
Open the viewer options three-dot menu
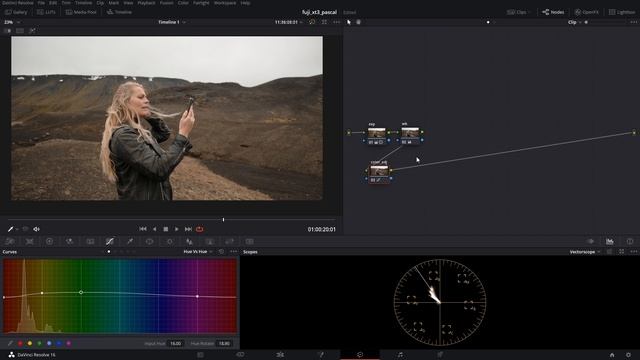coord(336,22)
